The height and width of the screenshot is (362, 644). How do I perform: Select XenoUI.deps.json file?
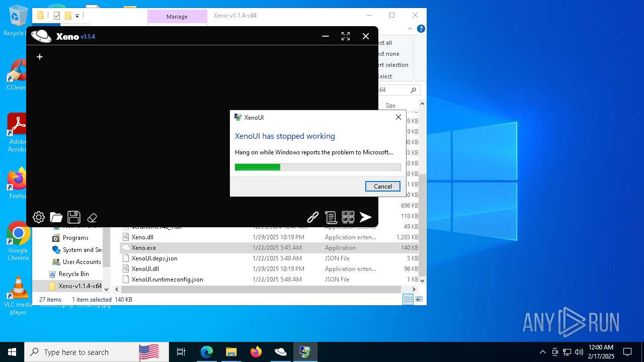coord(154,258)
